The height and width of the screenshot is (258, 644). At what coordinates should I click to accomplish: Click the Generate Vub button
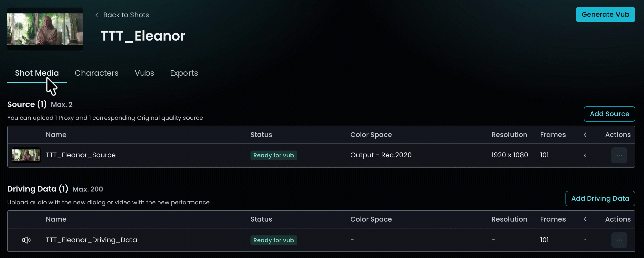605,15
